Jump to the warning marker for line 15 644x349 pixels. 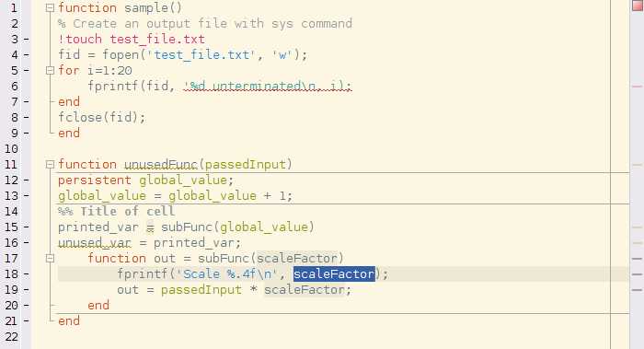[x=637, y=227]
